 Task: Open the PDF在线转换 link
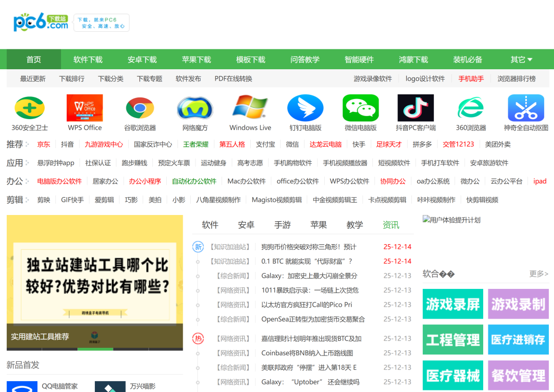click(233, 79)
